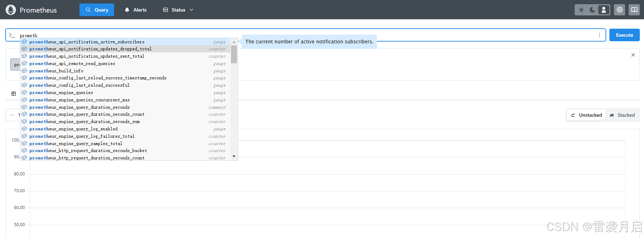Select prometheus_api_notification_active_subscribers suggestion
This screenshot has height=238, width=644.
pos(125,42)
